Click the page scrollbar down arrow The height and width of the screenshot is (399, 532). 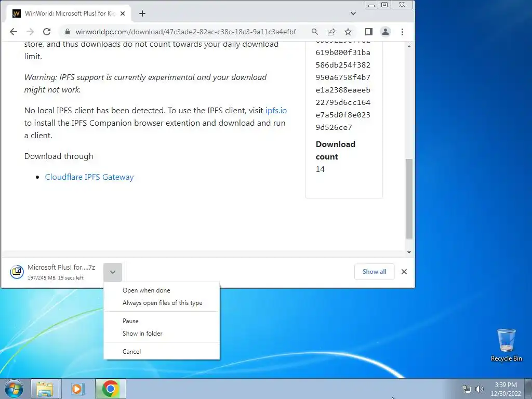(409, 252)
